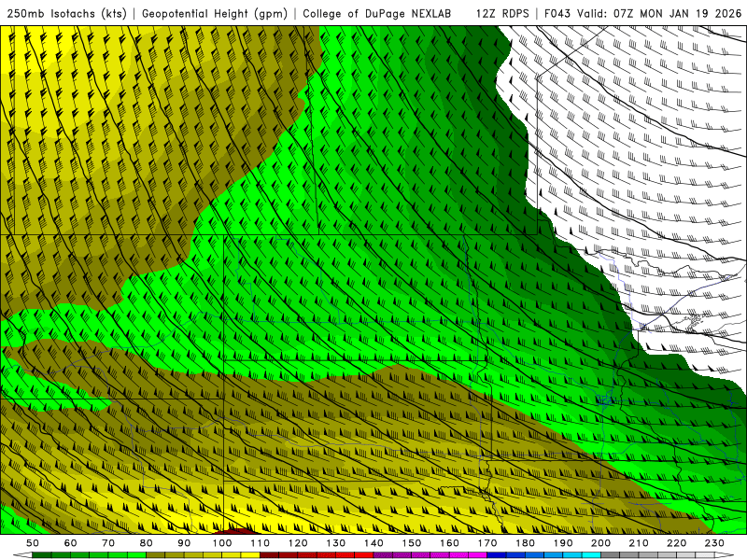Click the '160' value on the color scale
Image resolution: width=747 pixels, height=560 pixels.
click(x=450, y=543)
